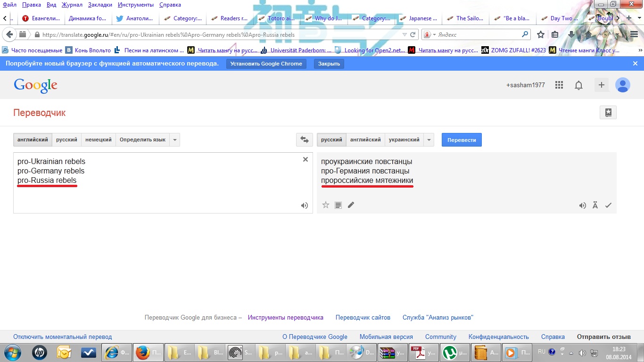Image resolution: width=644 pixels, height=362 pixels.
Task: Reload the page
Action: pos(413,34)
